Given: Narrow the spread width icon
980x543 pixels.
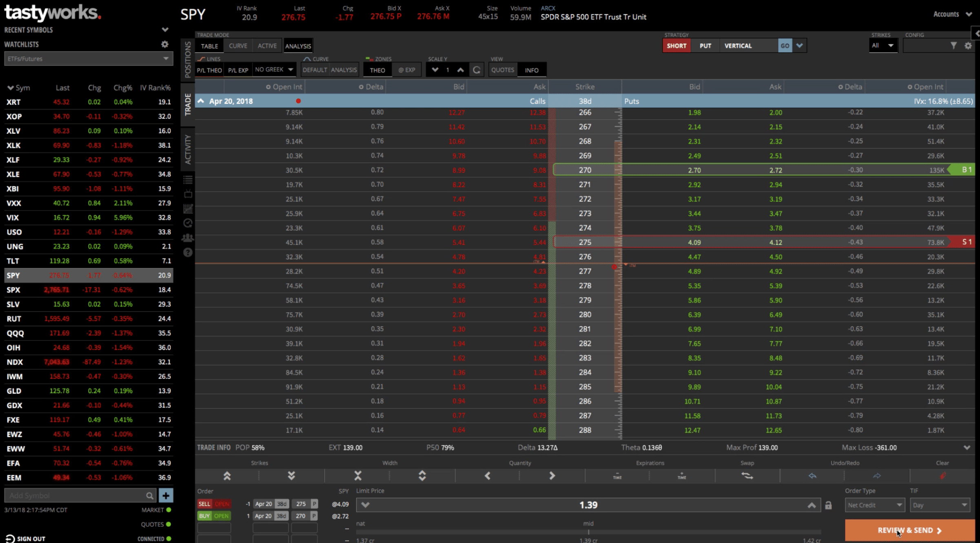Looking at the screenshot, I should point(358,476).
